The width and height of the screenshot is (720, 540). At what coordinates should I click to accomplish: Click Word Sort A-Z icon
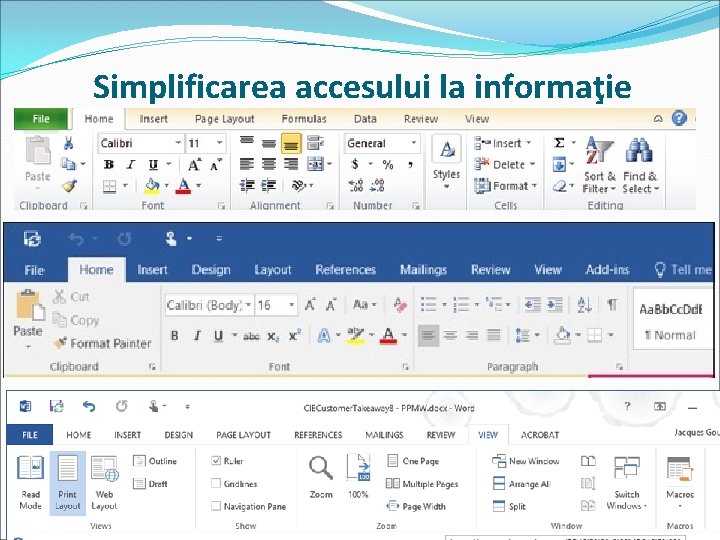pos(584,304)
